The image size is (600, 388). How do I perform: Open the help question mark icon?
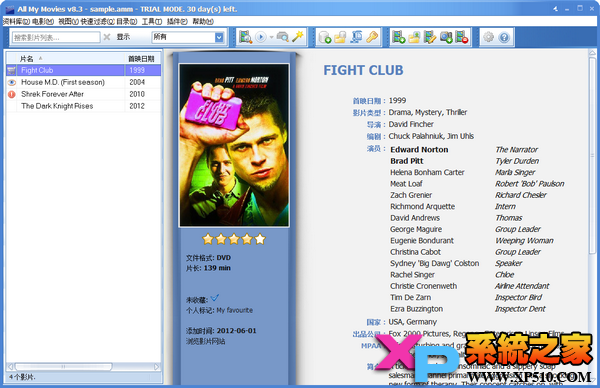click(x=504, y=37)
